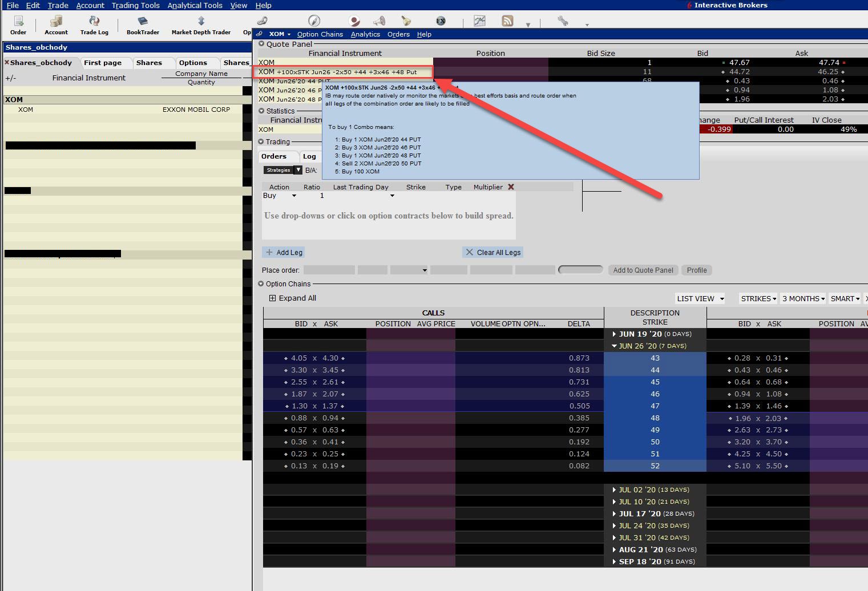Viewport: 868px width, 591px height.
Task: Click the wrench configuration icon
Action: tap(563, 21)
